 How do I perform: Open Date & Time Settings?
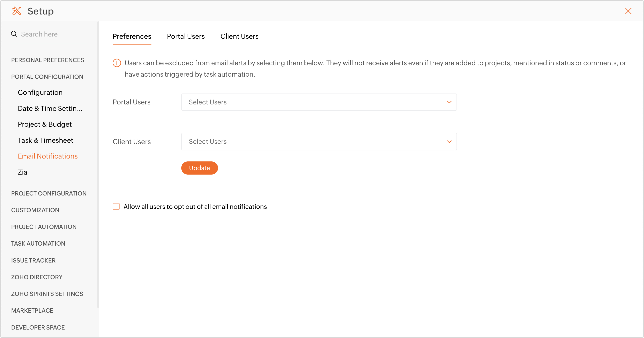coord(50,108)
